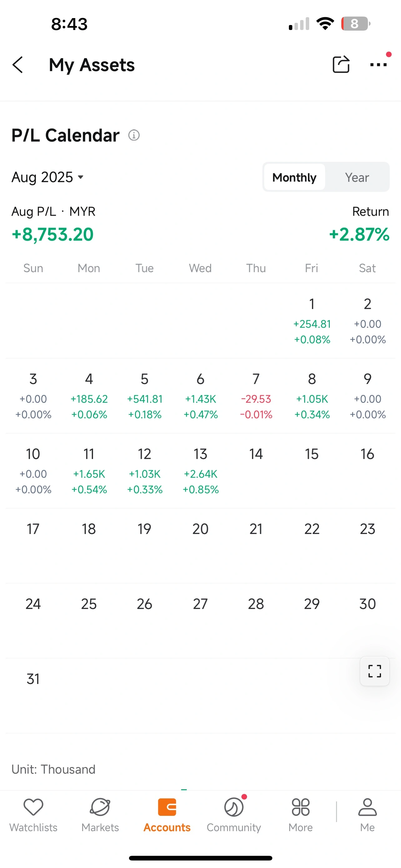Open the Markets planet icon
The height and width of the screenshot is (868, 401).
tap(100, 808)
